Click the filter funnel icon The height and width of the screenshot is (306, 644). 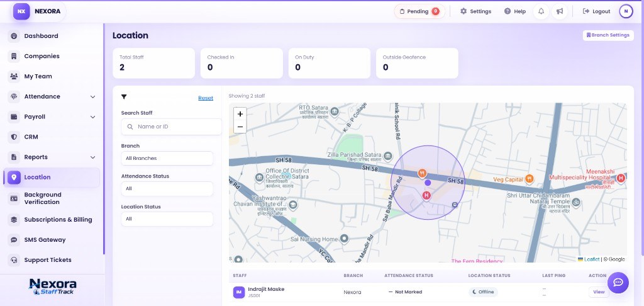point(124,97)
